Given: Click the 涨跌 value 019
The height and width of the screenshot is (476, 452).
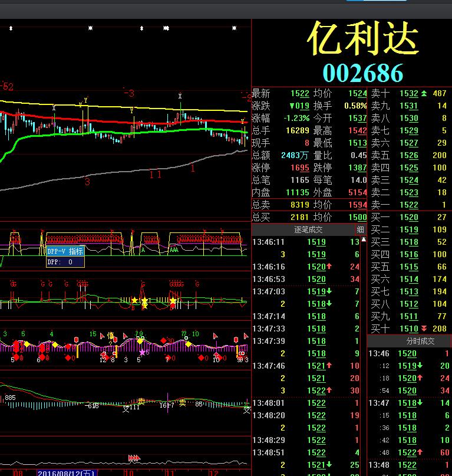Looking at the screenshot, I should (299, 106).
